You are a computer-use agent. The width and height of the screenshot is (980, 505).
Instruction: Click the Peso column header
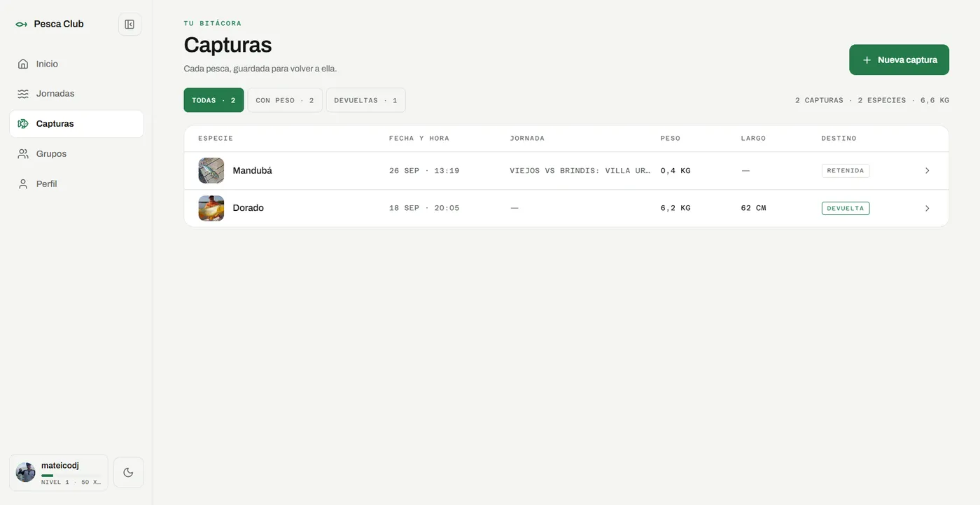coord(671,139)
